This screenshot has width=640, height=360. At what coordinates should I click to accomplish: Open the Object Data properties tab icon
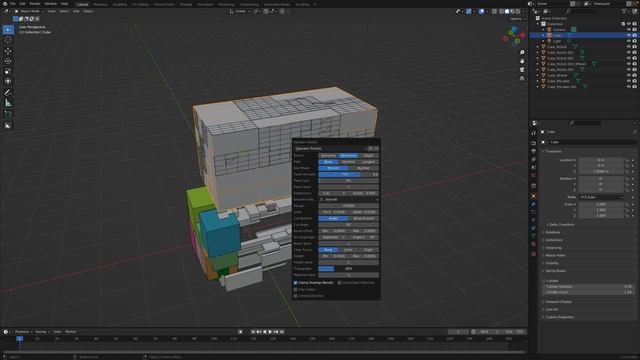click(533, 236)
